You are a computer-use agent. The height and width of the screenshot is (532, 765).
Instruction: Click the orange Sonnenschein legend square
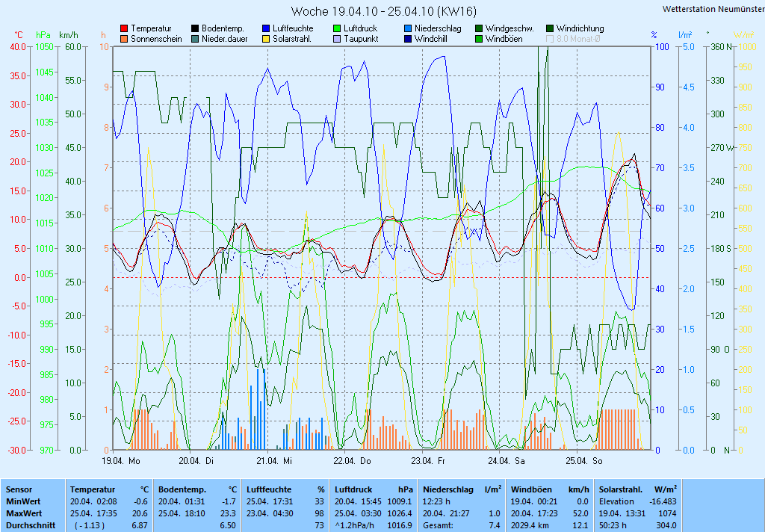[x=124, y=39]
